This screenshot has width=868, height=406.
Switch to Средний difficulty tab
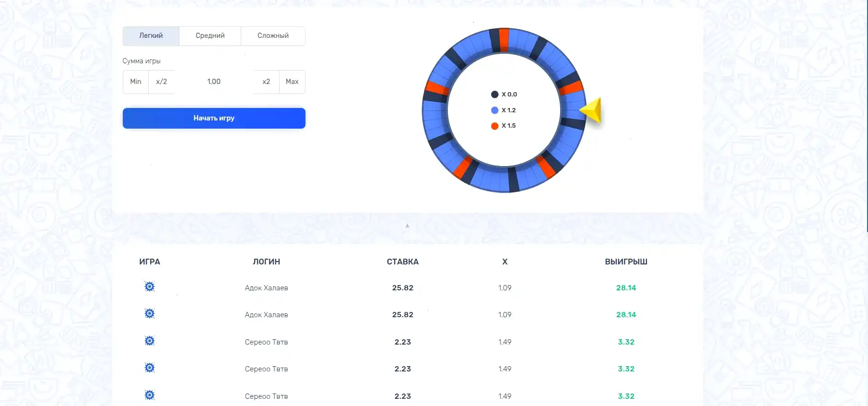pyautogui.click(x=210, y=36)
